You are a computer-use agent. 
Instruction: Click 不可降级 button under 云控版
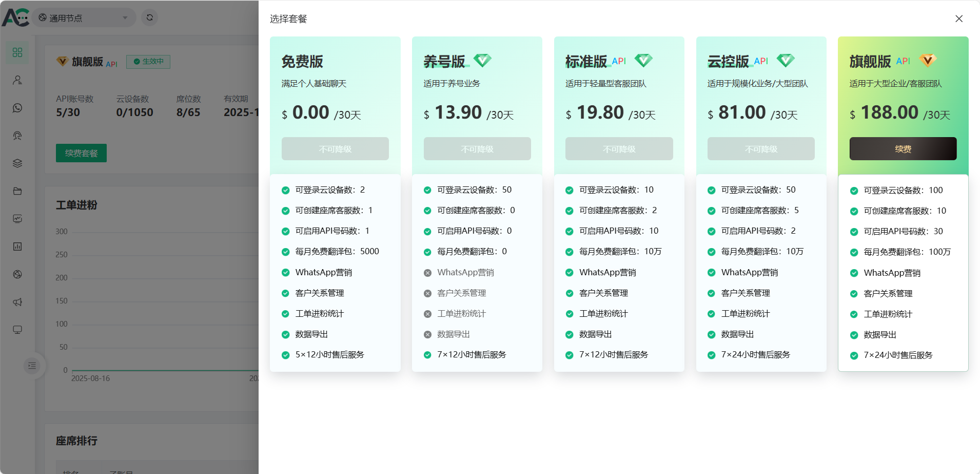pyautogui.click(x=761, y=149)
